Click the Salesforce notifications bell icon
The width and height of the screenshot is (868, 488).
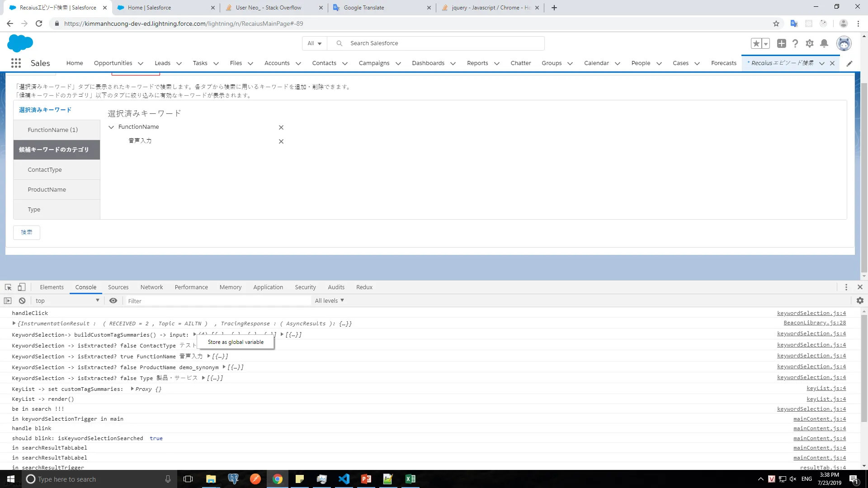[x=824, y=43]
